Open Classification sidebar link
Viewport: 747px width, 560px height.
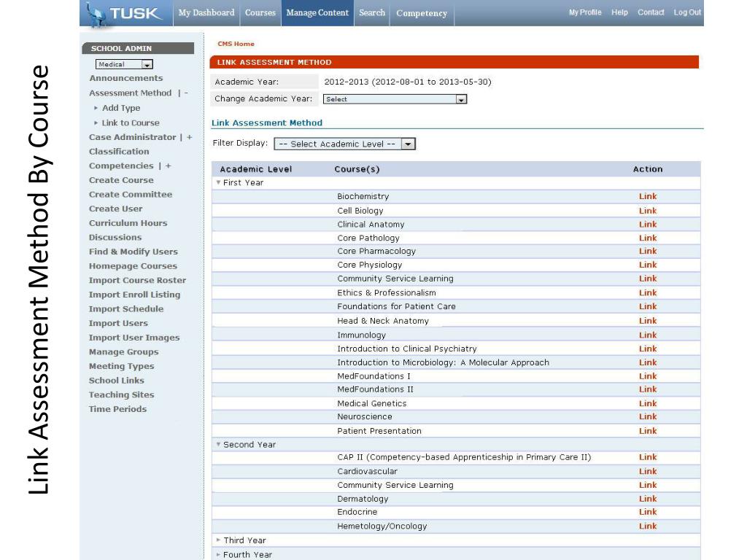[119, 152]
